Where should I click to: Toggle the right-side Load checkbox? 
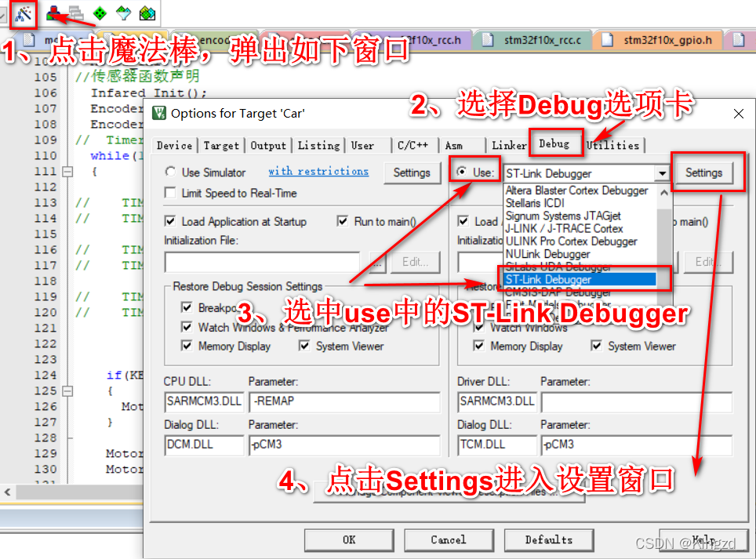(463, 221)
